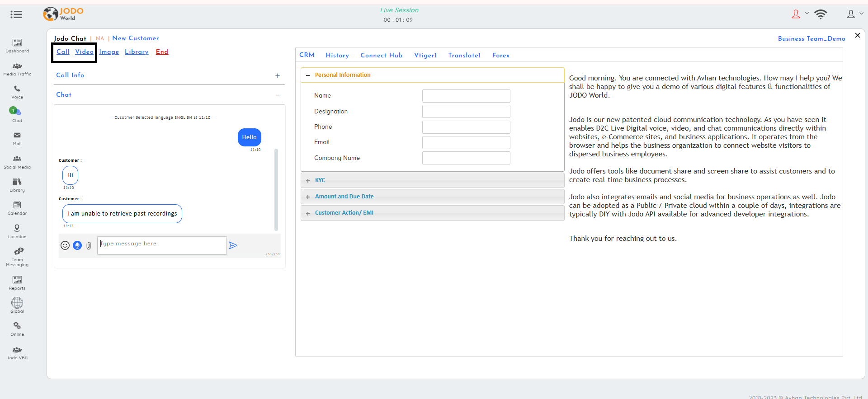Switch to the Translate1 tab
Screen dimensions: 868x399
point(464,55)
